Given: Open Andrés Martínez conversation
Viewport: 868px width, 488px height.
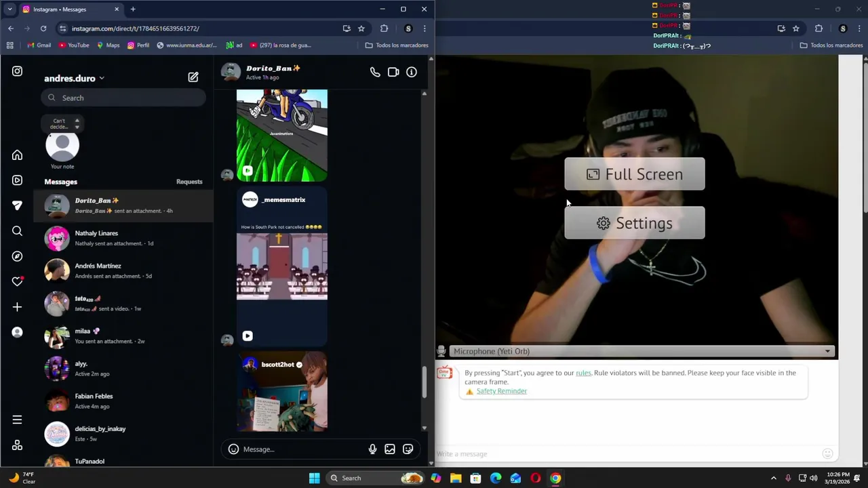Looking at the screenshot, I should (x=123, y=270).
